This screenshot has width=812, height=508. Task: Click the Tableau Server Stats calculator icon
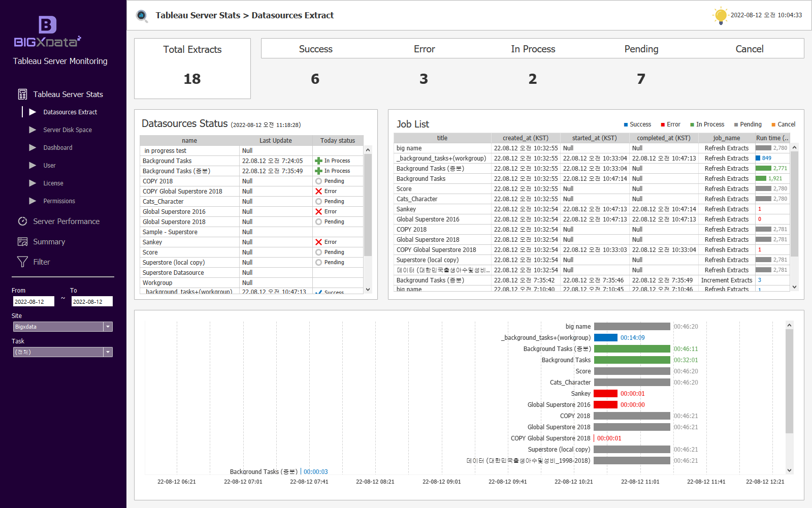coord(22,94)
